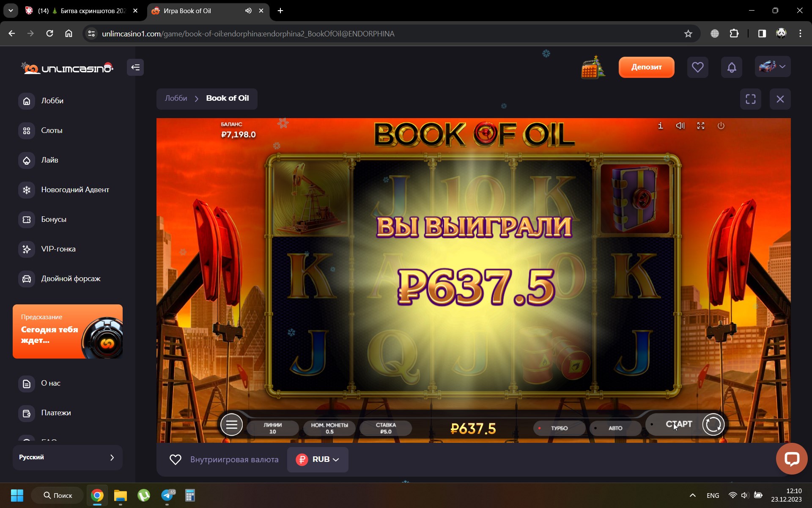Open Слоты in the sidebar
This screenshot has height=508, width=812.
point(52,130)
